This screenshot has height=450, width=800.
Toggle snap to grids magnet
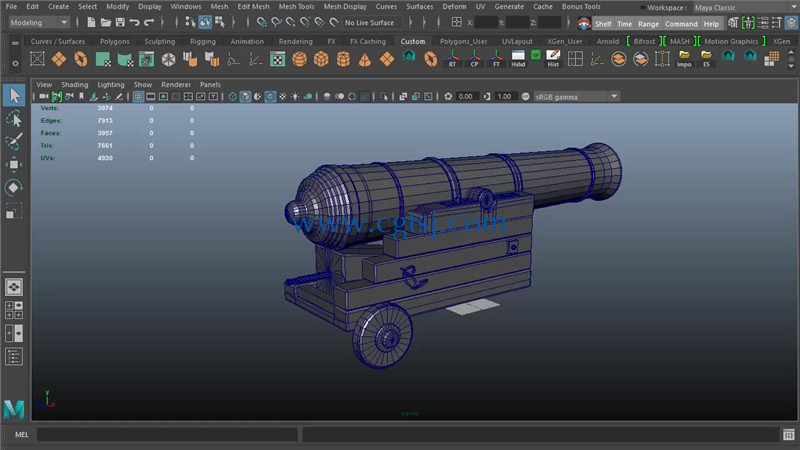click(261, 22)
